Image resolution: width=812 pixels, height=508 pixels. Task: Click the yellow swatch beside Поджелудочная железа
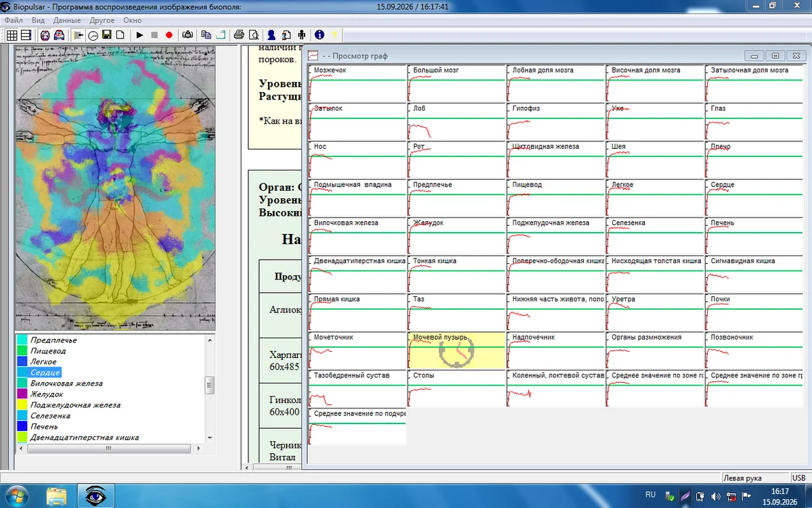22,405
